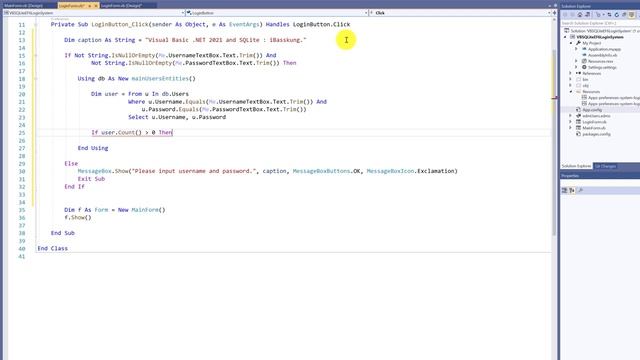640x360 pixels.
Task: Open the Solution Explorer bottom tab
Action: click(576, 166)
